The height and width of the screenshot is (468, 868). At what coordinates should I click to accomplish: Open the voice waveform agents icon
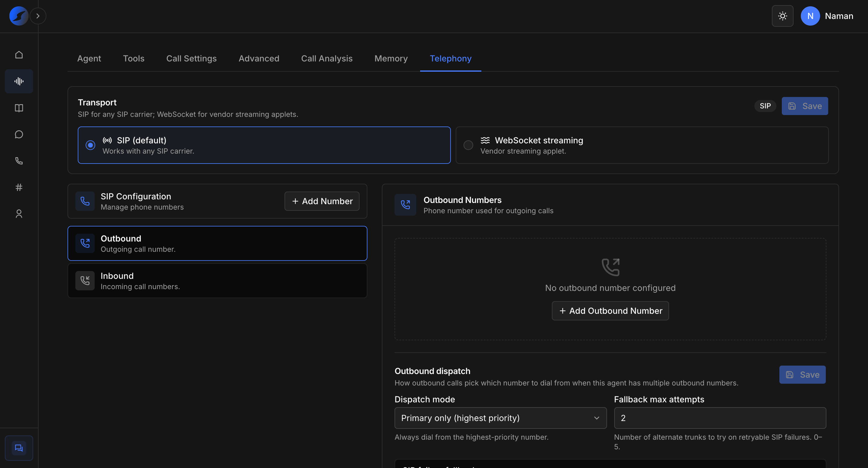(19, 81)
